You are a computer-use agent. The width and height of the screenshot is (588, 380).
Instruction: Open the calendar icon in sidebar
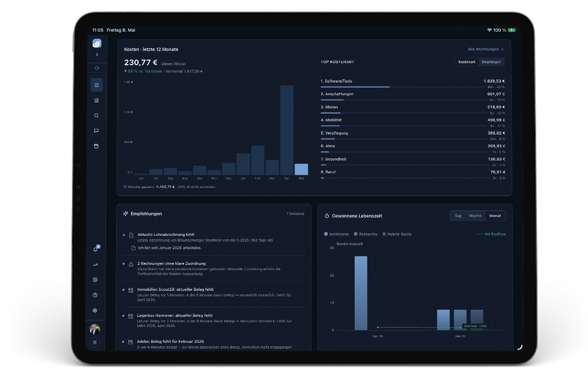[96, 146]
